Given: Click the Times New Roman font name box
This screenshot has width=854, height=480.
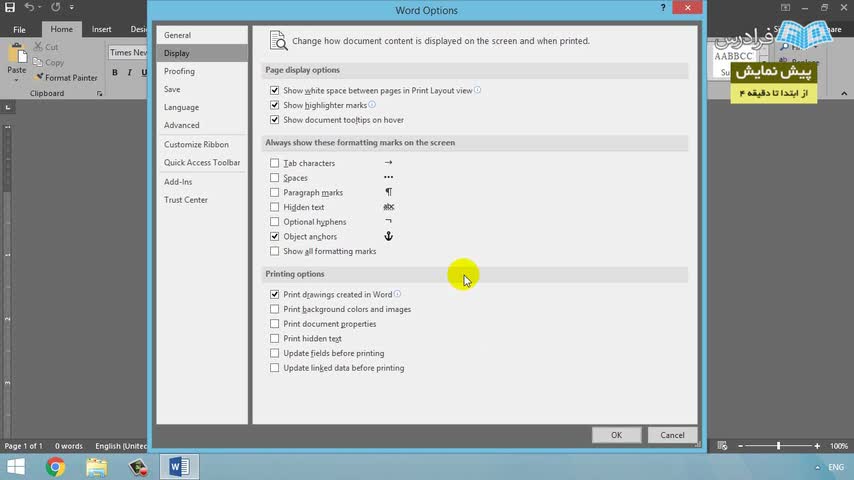Looking at the screenshot, I should (x=128, y=52).
